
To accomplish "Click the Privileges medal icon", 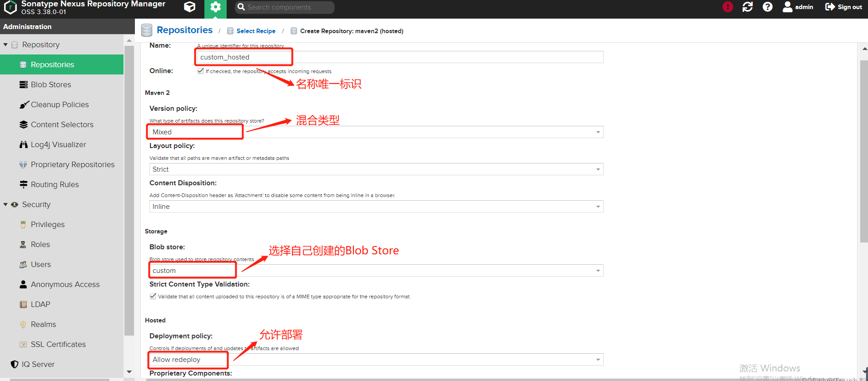I will point(23,224).
